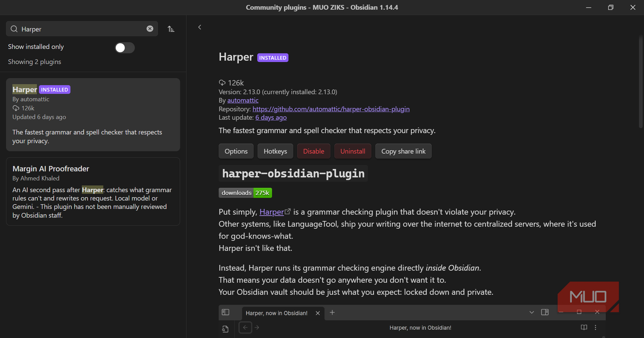Screen dimensions: 644x338
Task: Click the 'Showing 2 plugins' text
Action: tap(34, 62)
